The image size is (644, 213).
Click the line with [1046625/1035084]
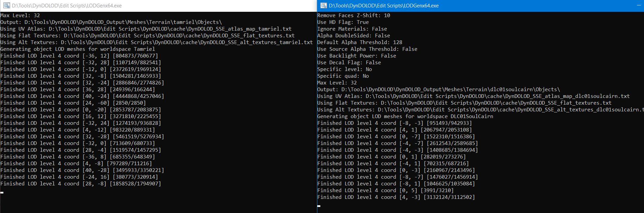tap(396, 184)
